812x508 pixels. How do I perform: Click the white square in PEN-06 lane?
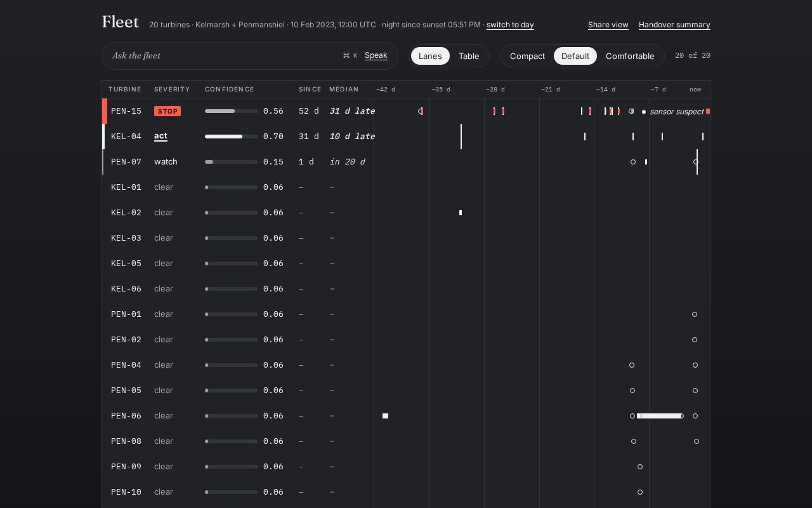pyautogui.click(x=385, y=416)
